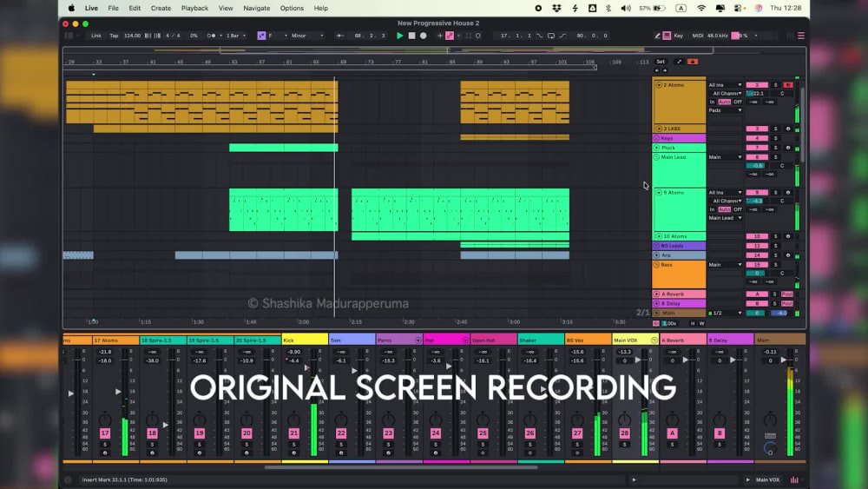
Task: Click the Arrangement Record button
Action: (424, 36)
